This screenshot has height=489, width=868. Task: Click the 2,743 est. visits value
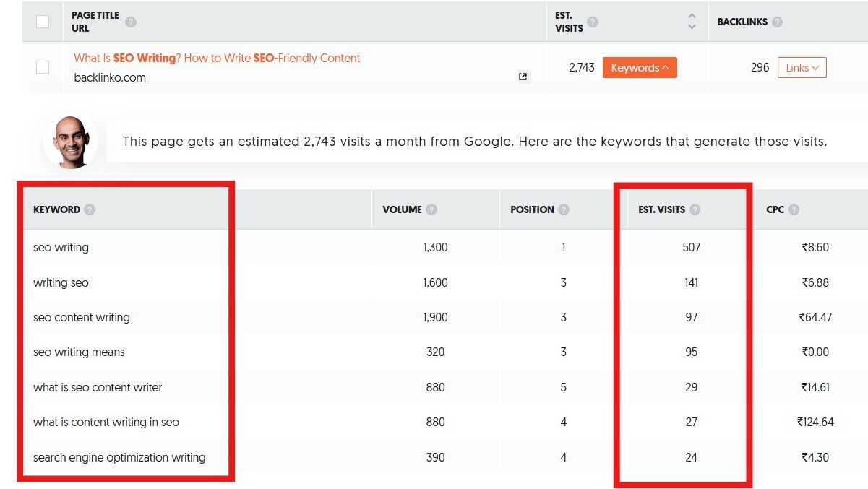click(x=582, y=67)
